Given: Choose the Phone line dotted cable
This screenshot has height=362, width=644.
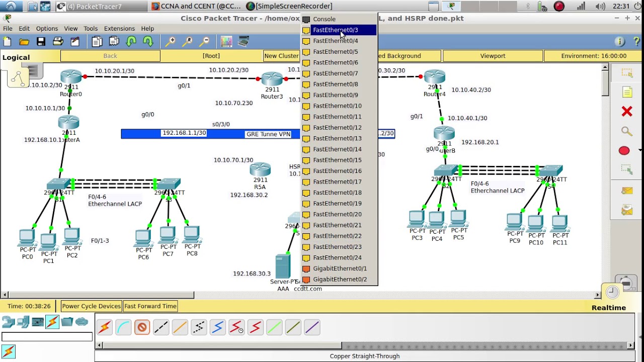Looking at the screenshot, I should click(x=199, y=328).
